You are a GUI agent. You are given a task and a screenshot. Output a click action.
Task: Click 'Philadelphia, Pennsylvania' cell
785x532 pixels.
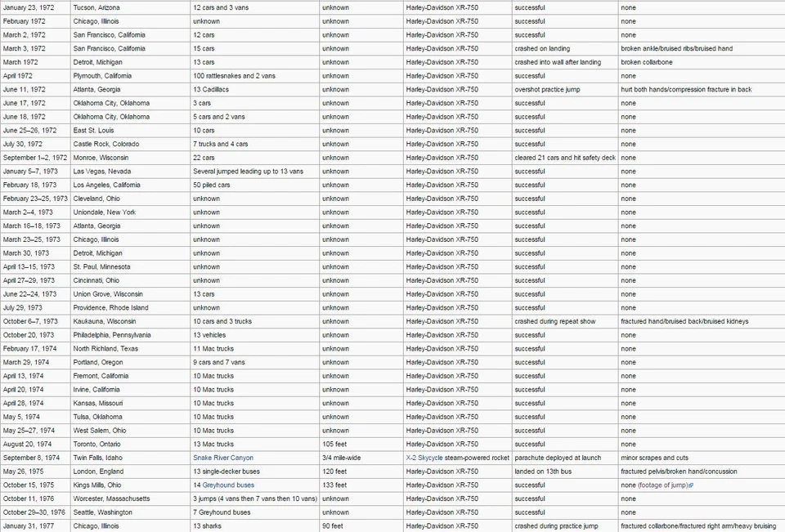pyautogui.click(x=130, y=335)
